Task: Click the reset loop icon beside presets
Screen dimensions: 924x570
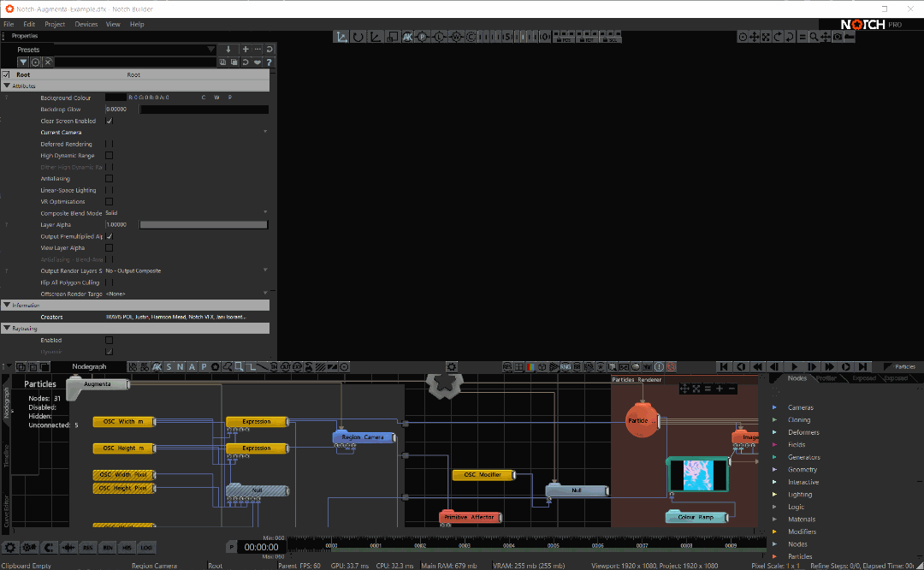Action: (x=269, y=50)
